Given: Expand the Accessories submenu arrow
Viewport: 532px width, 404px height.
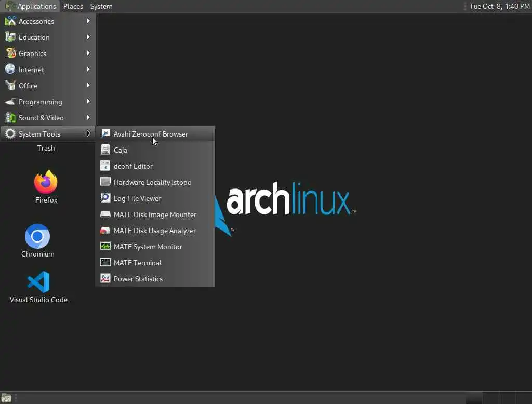Looking at the screenshot, I should coord(88,21).
